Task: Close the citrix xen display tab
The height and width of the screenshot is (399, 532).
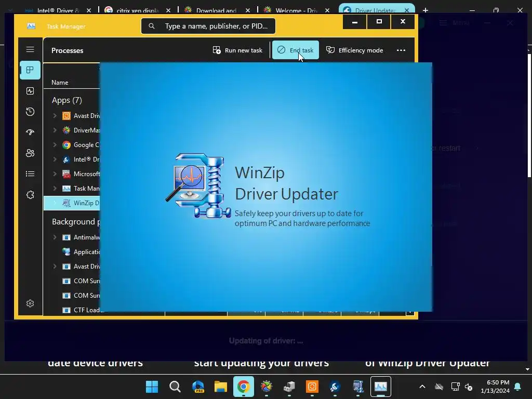Action: pyautogui.click(x=168, y=10)
